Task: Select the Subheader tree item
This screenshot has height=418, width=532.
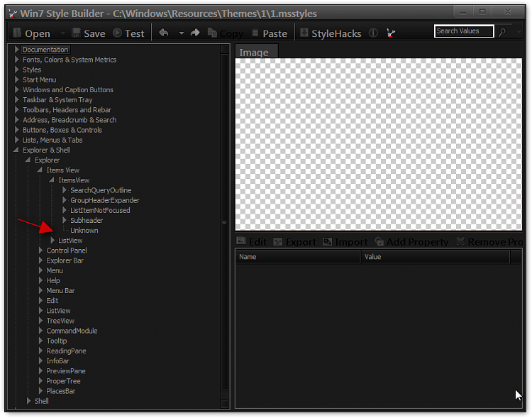Action: pos(87,220)
